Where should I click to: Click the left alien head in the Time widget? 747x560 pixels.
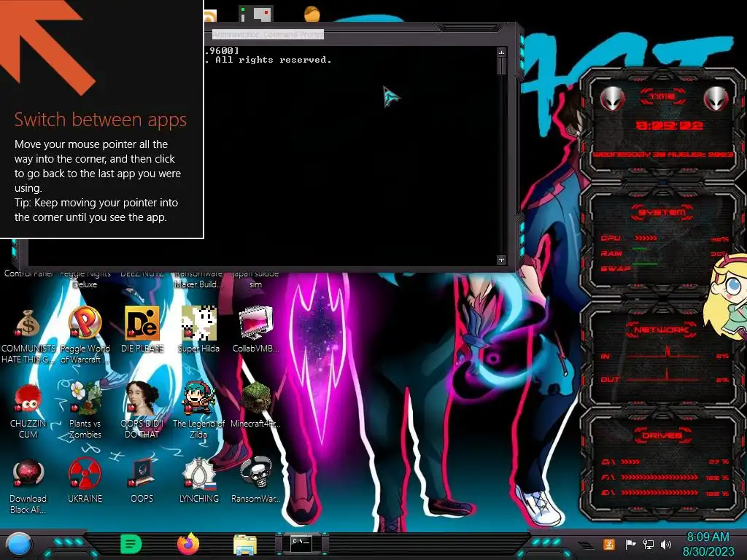[x=612, y=99]
